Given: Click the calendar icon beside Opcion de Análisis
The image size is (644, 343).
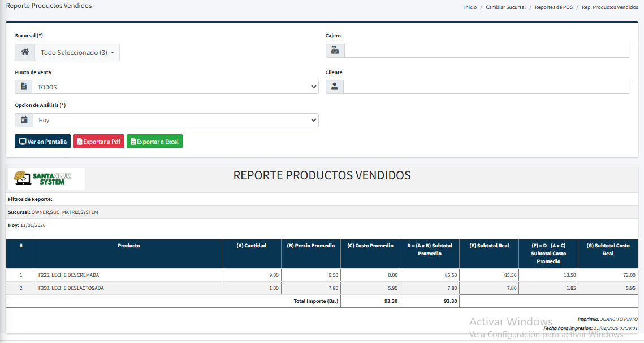Looking at the screenshot, I should pos(24,120).
